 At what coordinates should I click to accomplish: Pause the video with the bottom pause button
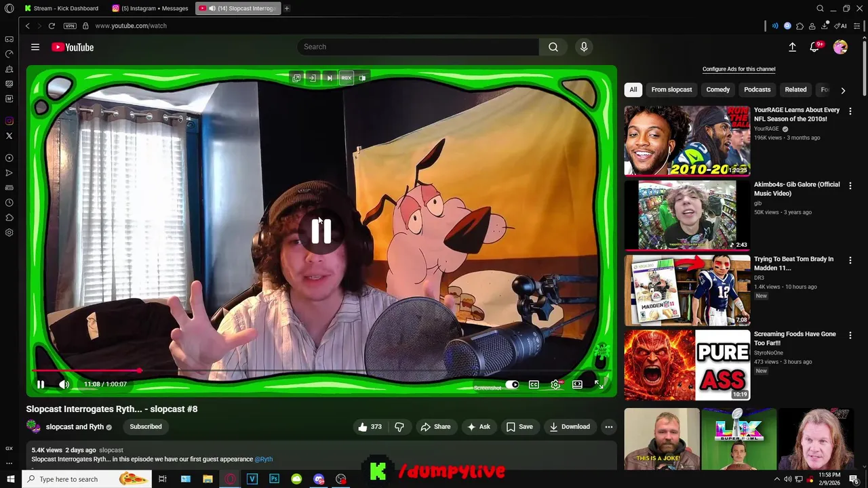[x=41, y=384]
